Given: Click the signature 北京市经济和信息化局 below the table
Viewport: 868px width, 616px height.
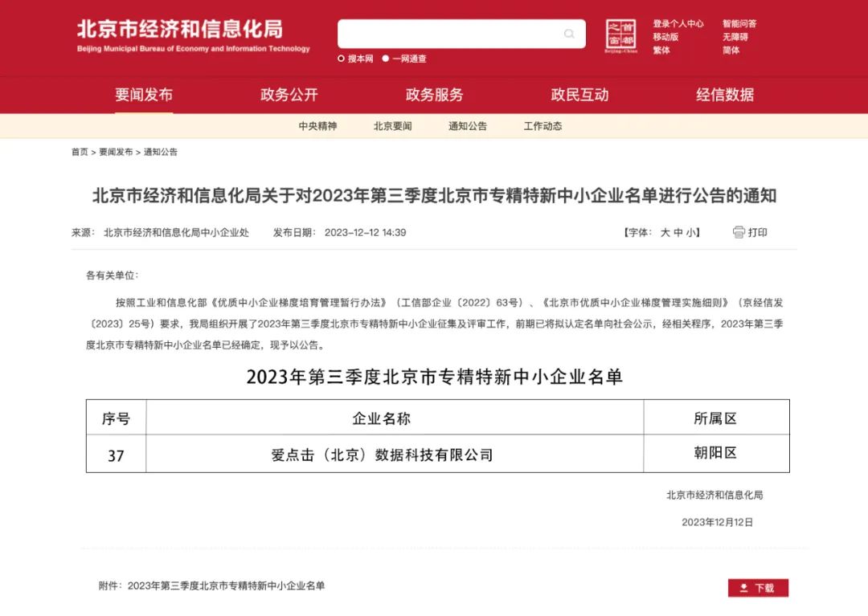Looking at the screenshot, I should coord(714,496).
